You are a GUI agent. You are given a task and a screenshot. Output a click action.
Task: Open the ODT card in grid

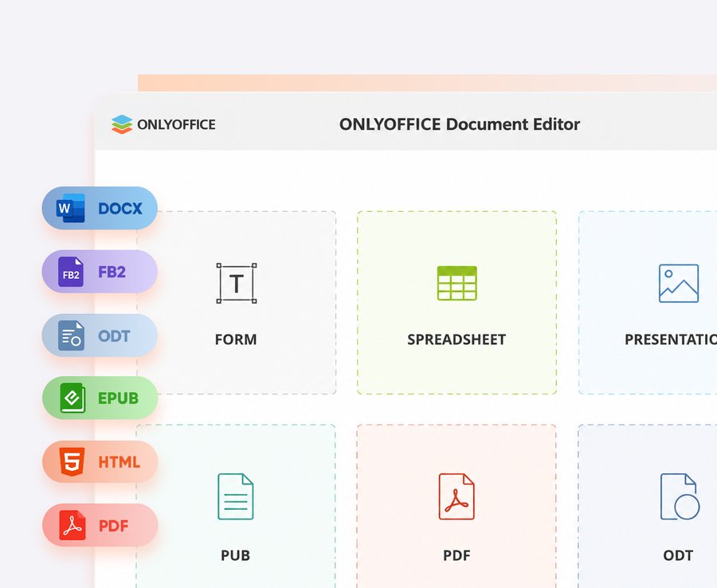[648, 506]
